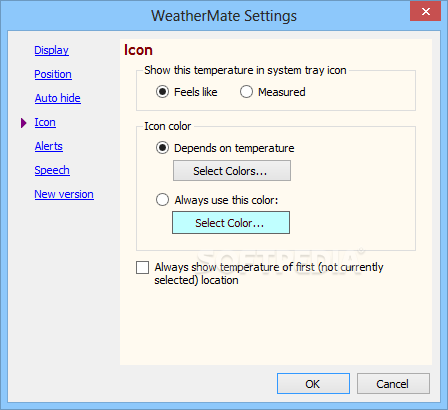The image size is (448, 410).
Task: Close the WeatherMate Settings window
Action: 425,12
